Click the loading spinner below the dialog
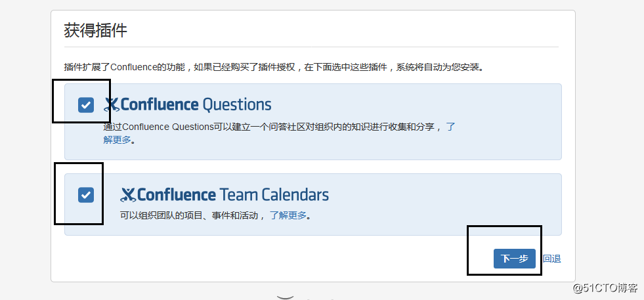Screen dimensions: 644x300 click(x=287, y=297)
